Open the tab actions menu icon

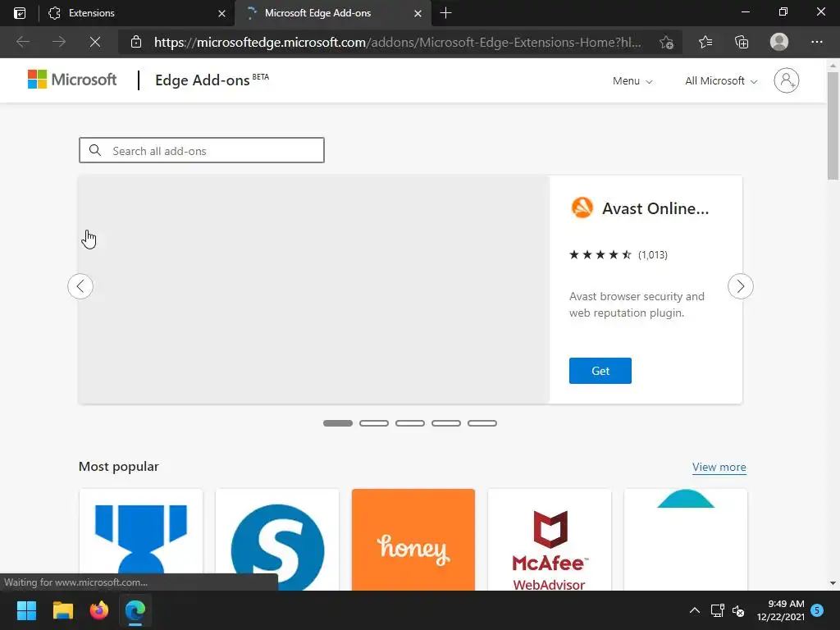(x=20, y=13)
